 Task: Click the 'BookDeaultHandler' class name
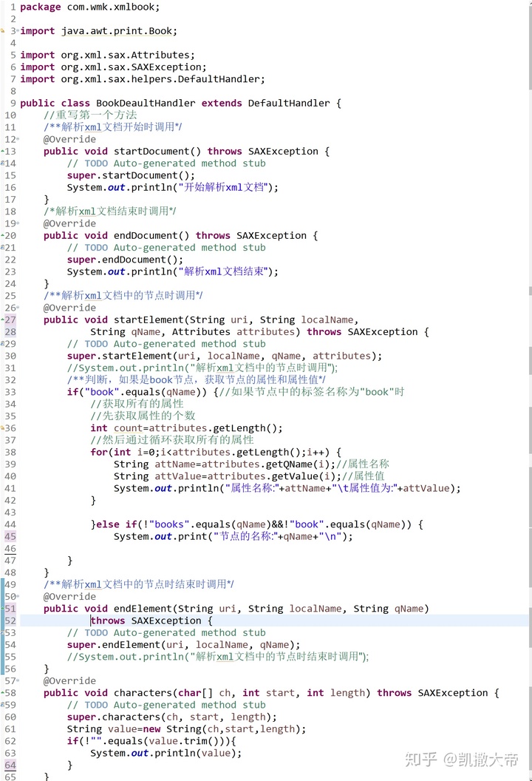[146, 103]
